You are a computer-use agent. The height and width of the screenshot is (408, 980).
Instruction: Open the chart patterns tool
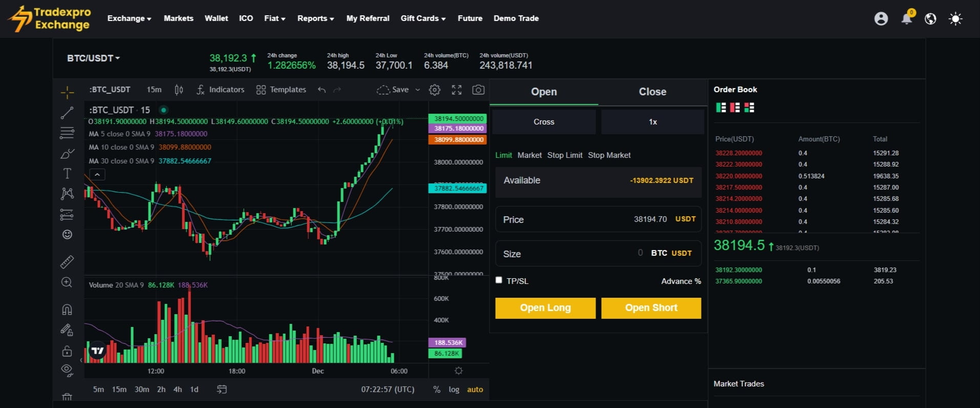(x=67, y=194)
